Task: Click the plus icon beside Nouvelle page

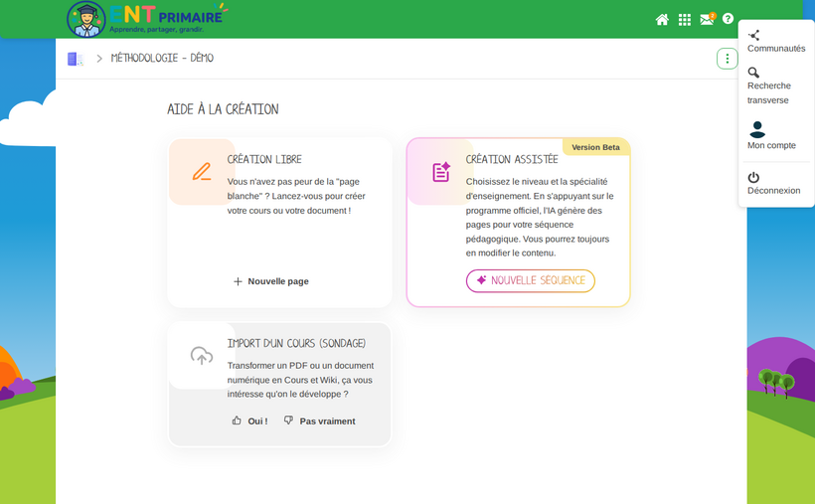Action: tap(238, 281)
